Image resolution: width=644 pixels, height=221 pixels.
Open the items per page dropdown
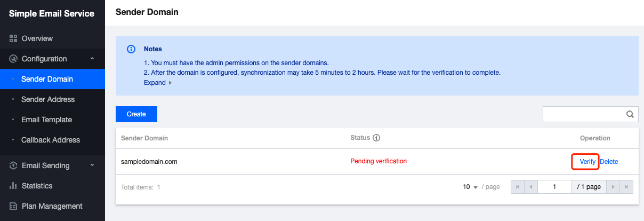[x=470, y=187]
